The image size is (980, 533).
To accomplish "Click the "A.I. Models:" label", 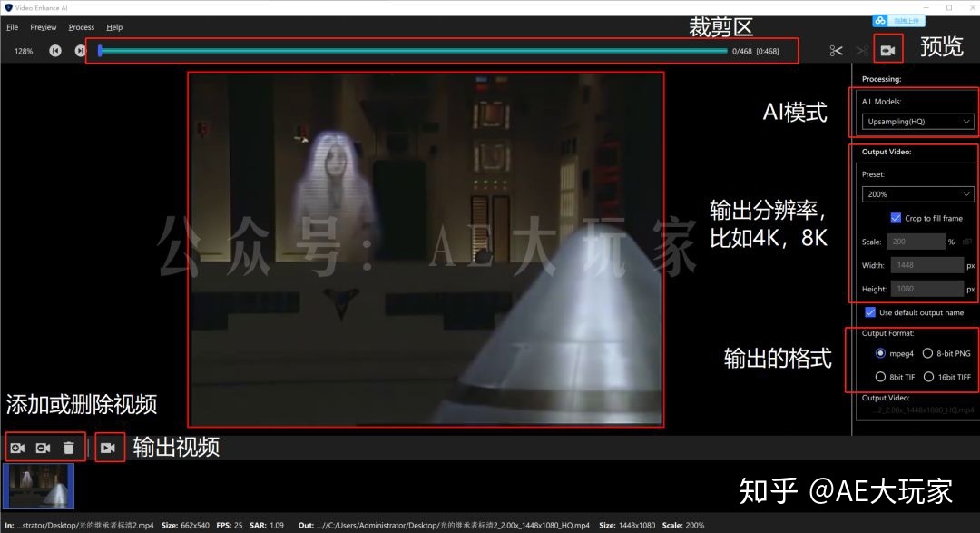I will (x=881, y=102).
